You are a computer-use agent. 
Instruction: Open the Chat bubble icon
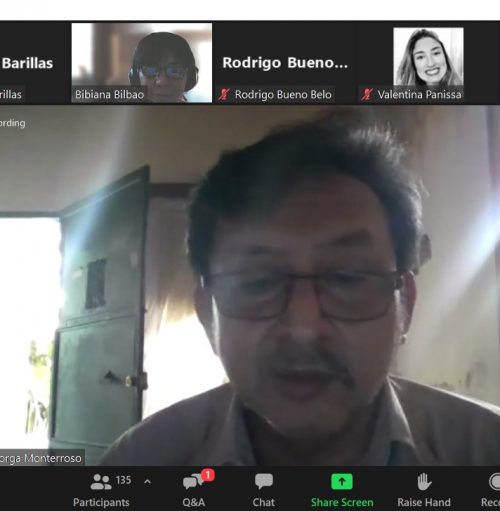point(264,481)
